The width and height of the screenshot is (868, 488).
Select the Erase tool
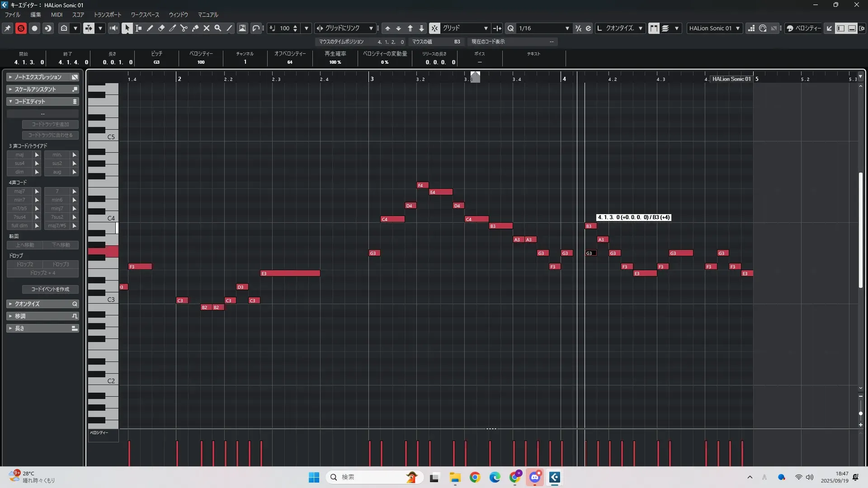pyautogui.click(x=161, y=28)
